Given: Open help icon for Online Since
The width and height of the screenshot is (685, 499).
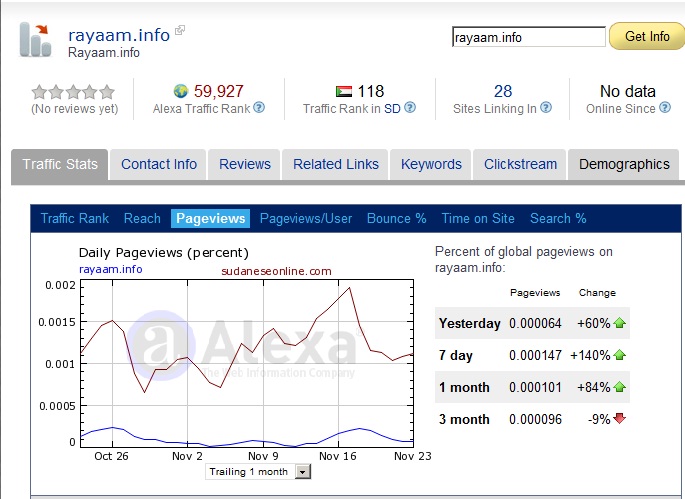Looking at the screenshot, I should [x=665, y=107].
